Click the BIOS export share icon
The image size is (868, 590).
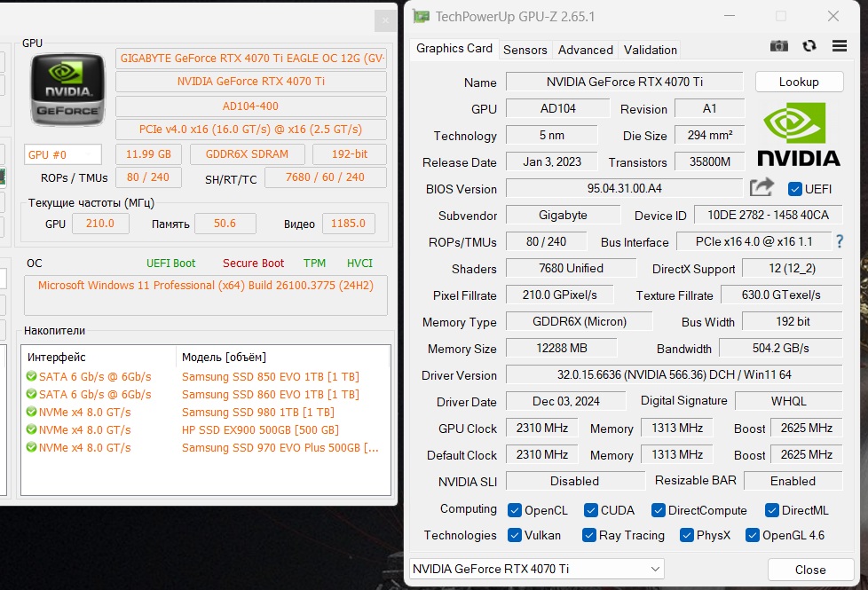761,187
